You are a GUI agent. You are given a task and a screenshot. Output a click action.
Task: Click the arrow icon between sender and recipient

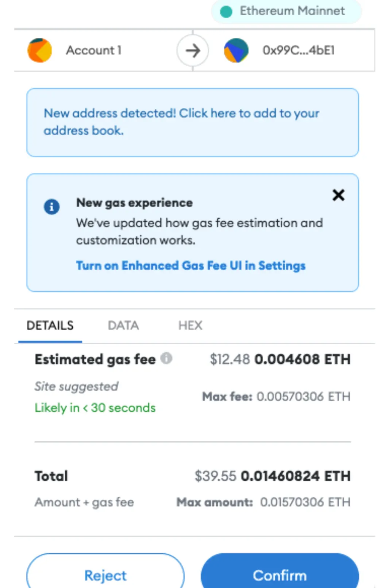[193, 51]
